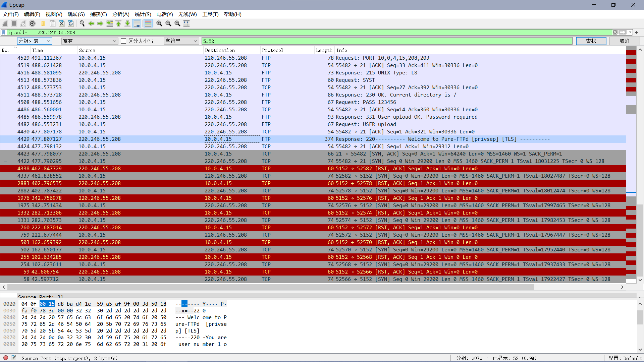Click the 配置: Default profile label
The width and height of the screenshot is (644, 362).
[625, 358]
